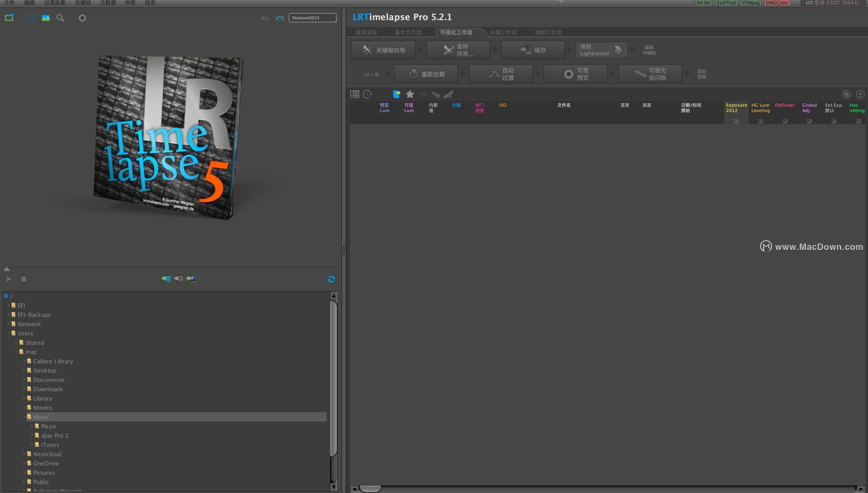868x493 pixels.
Task: Expand the Network folder arrow
Action: (8, 324)
